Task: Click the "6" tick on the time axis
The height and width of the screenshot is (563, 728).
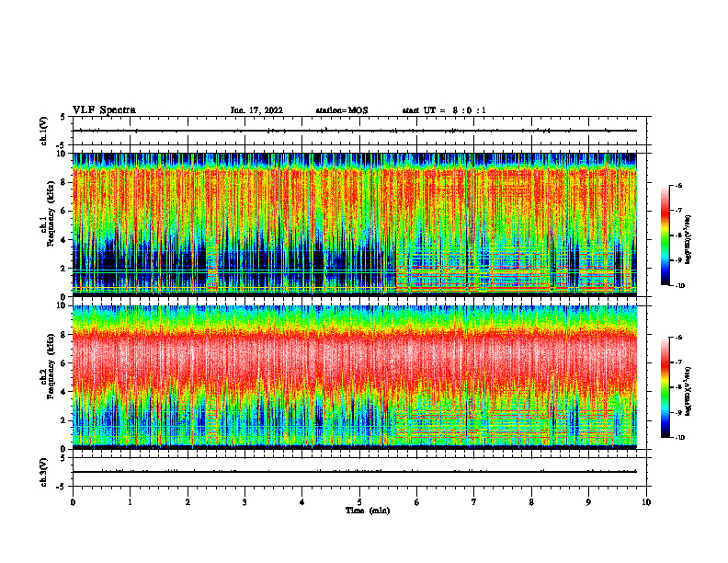Action: click(x=417, y=502)
